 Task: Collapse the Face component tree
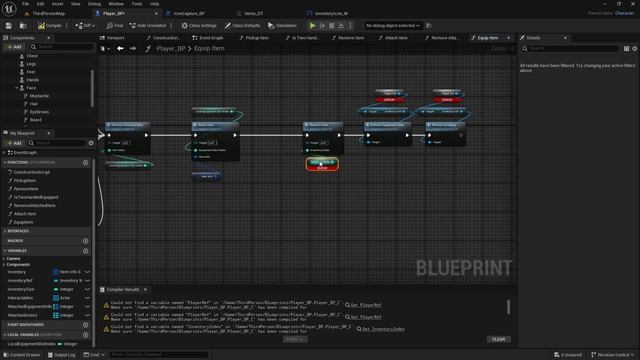(x=17, y=88)
